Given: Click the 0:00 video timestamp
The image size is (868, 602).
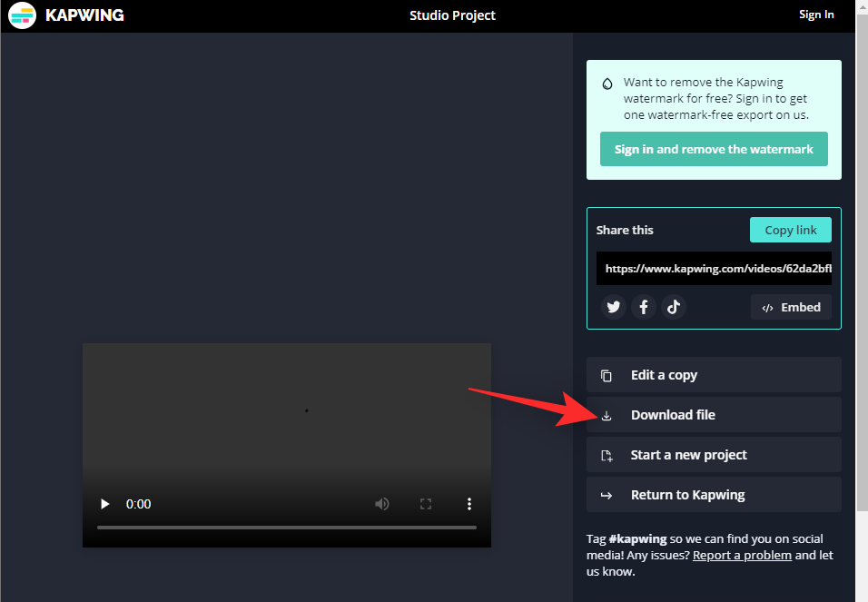Looking at the screenshot, I should coord(138,504).
